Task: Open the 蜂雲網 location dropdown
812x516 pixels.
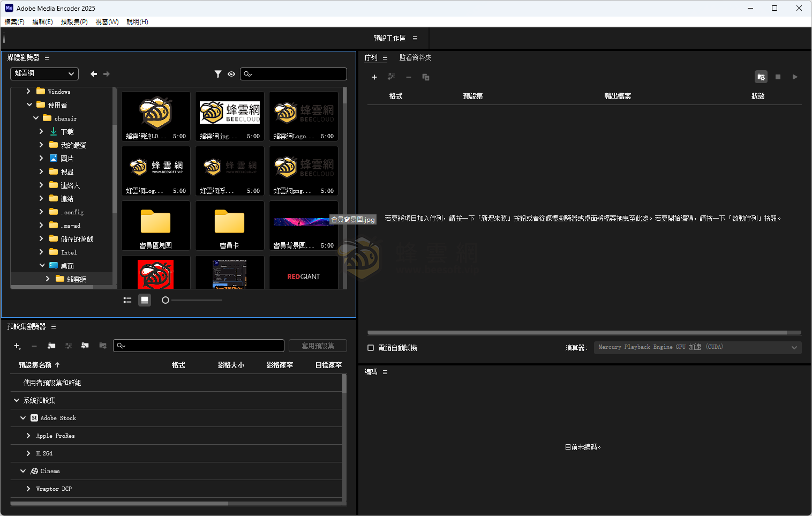Action: [44, 73]
